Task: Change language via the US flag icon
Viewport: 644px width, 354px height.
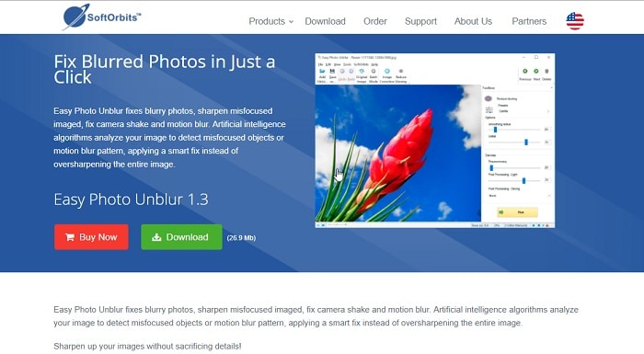Action: 575,21
